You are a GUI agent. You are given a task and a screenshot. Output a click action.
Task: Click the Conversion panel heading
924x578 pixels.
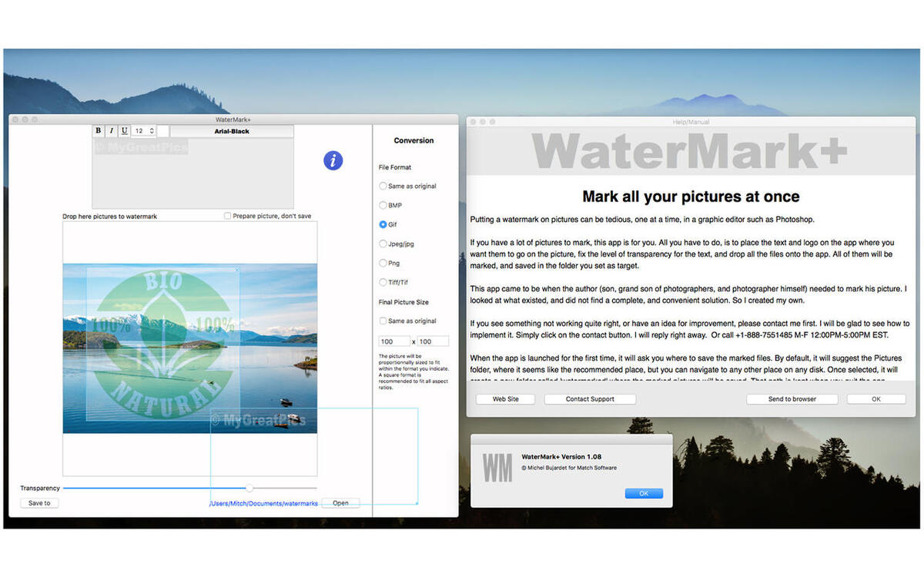413,140
